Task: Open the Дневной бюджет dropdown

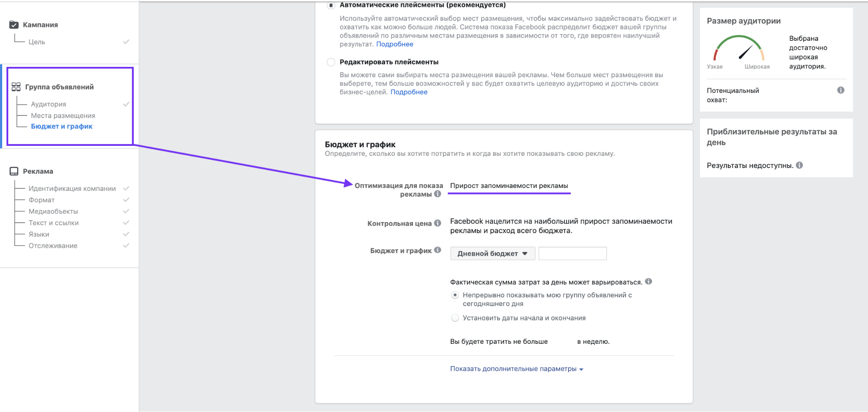Action: tap(492, 254)
